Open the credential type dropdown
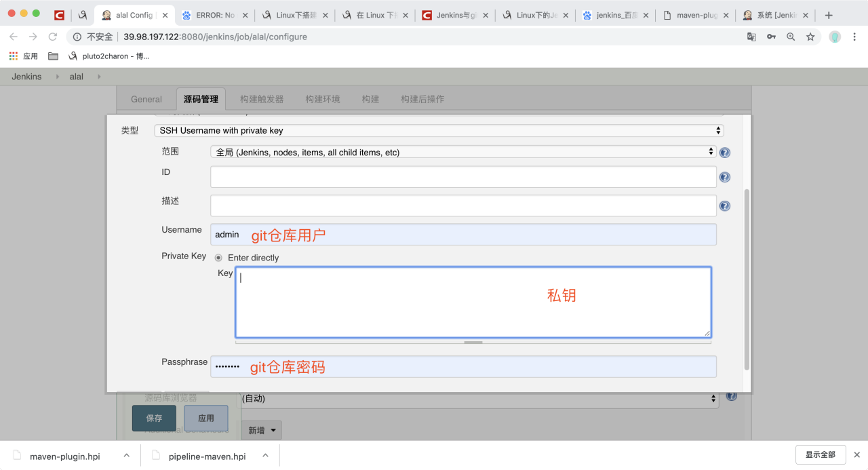868x470 pixels. click(x=439, y=130)
